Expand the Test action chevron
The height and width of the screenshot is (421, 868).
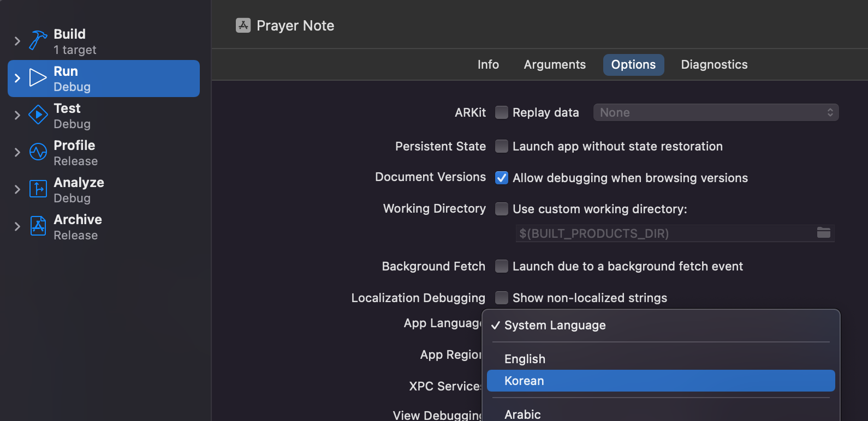point(17,115)
